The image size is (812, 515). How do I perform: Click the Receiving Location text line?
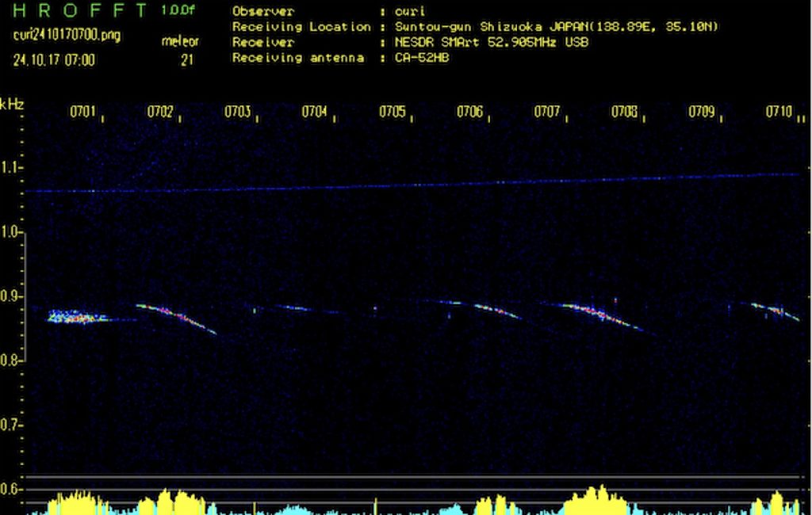(x=476, y=27)
